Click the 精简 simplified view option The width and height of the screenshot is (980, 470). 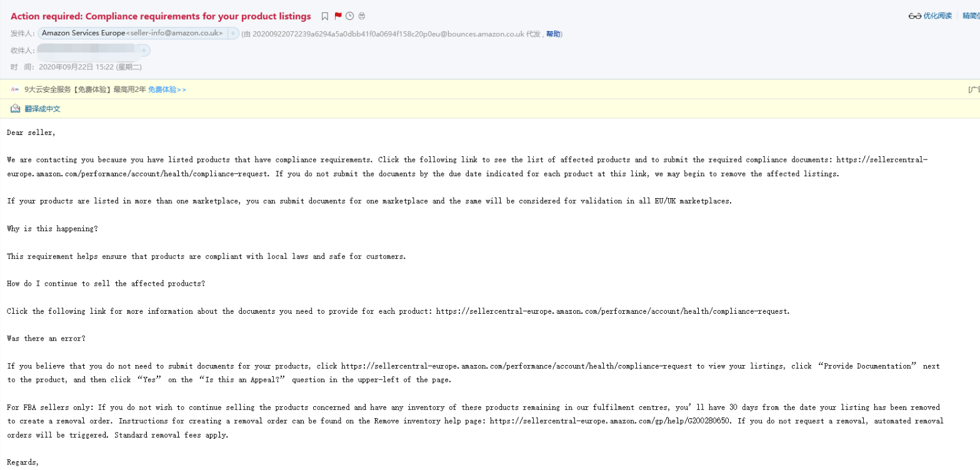971,16
